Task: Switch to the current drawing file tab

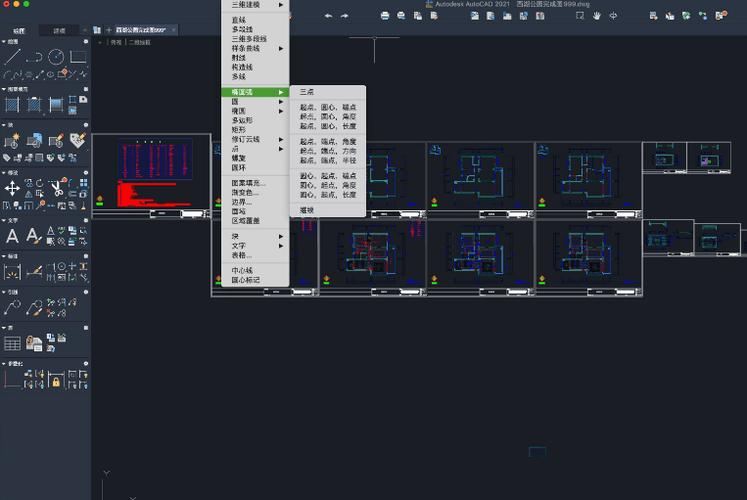Action: pos(141,30)
